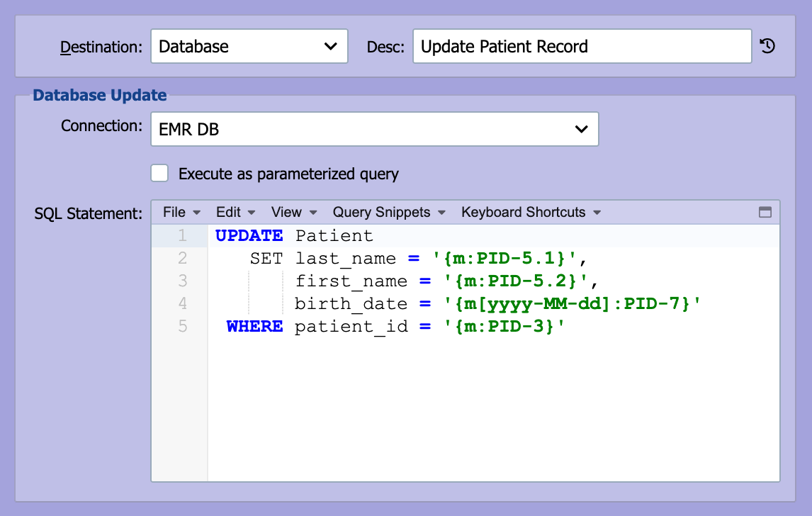Image resolution: width=812 pixels, height=516 pixels.
Task: Click the Desc field with Update Patient Record
Action: point(582,46)
